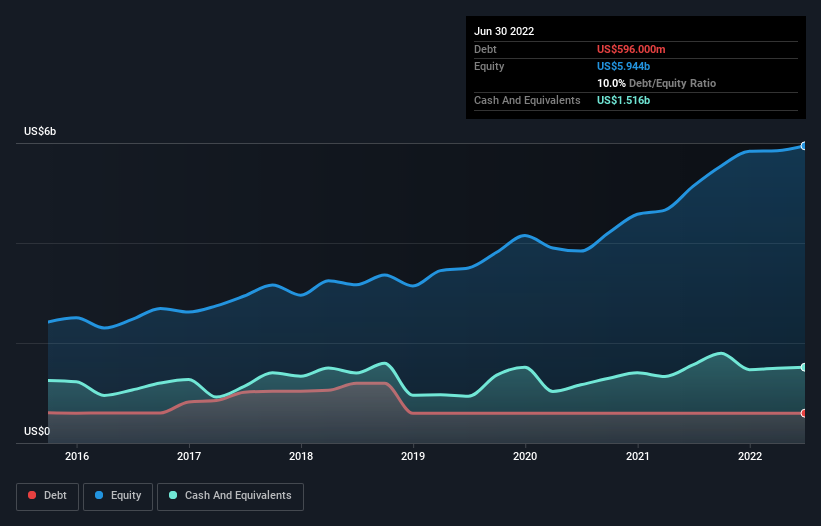Click the Debt row label in tooltip
The height and width of the screenshot is (526, 821).
[485, 49]
